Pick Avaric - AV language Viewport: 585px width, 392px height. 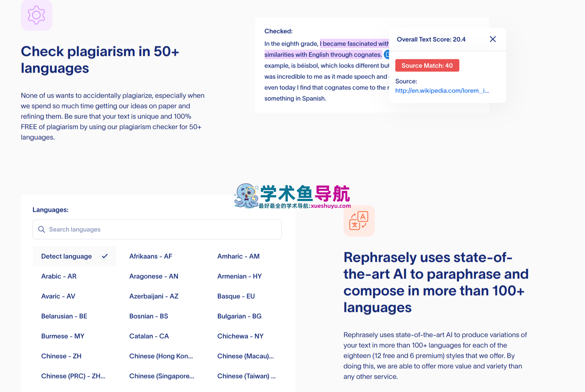pos(58,296)
